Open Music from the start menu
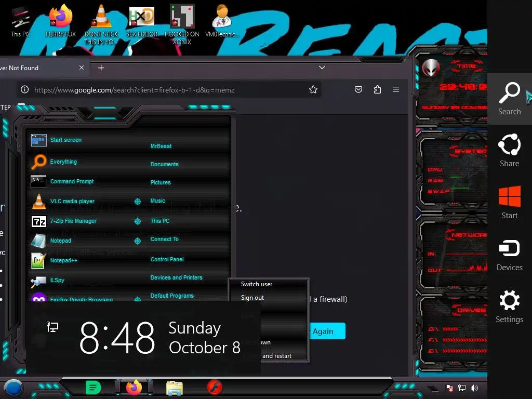 [158, 201]
